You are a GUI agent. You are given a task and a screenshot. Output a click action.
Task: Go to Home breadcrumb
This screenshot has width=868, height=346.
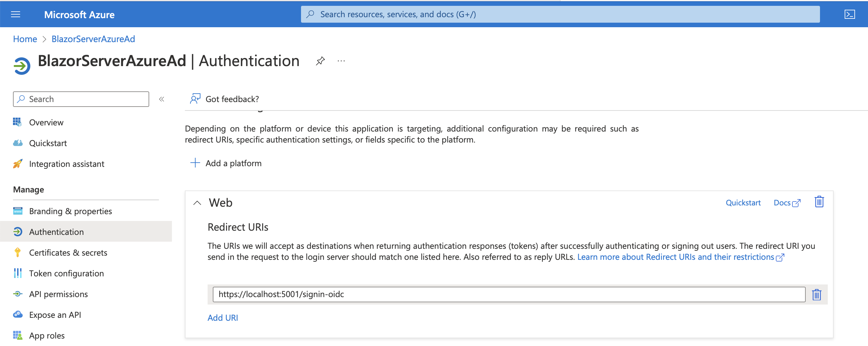point(25,39)
